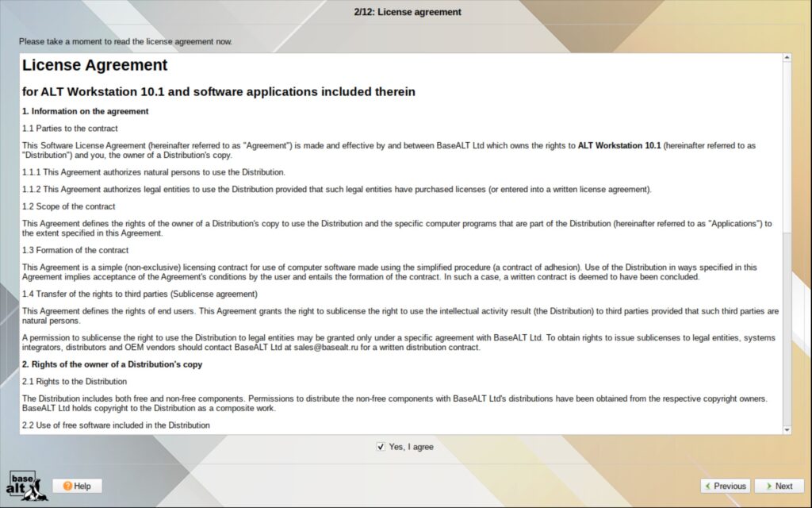Click the scrollbar up arrow
Screen dimensions: 812x508
point(787,57)
